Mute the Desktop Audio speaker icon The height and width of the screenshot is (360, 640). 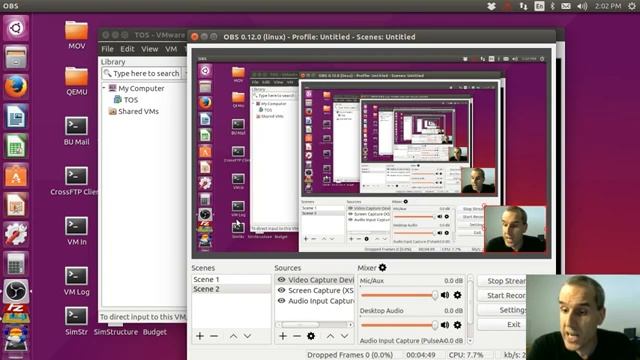click(x=445, y=325)
